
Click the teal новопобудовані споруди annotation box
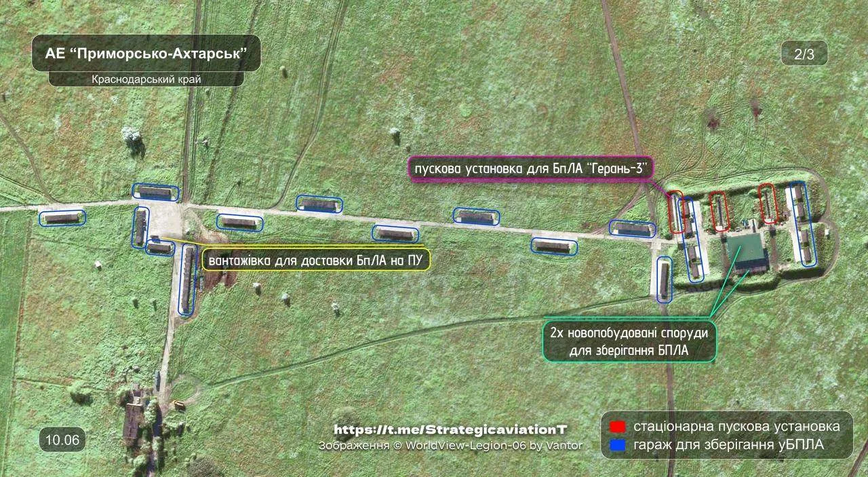[x=630, y=341]
